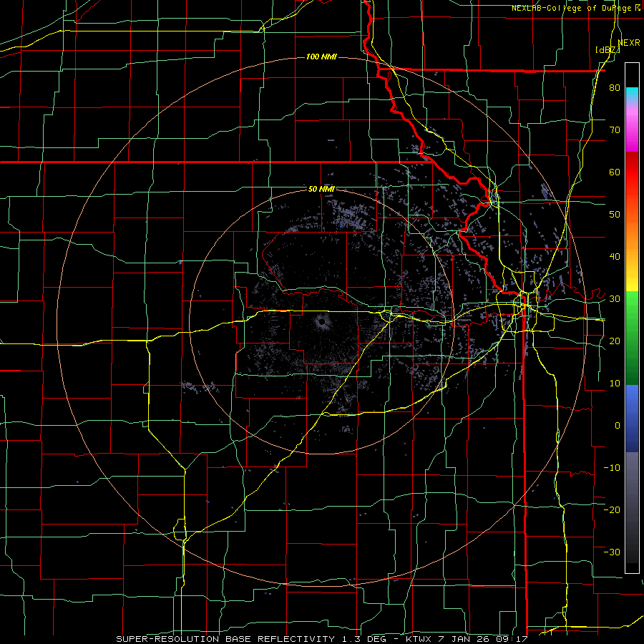
Task: Click the radar site center cone of silence
Action: point(322,321)
